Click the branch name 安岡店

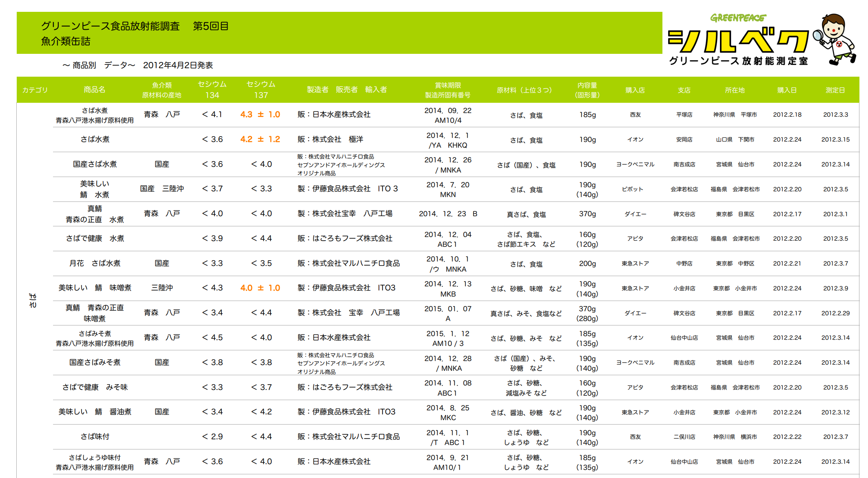(x=684, y=139)
